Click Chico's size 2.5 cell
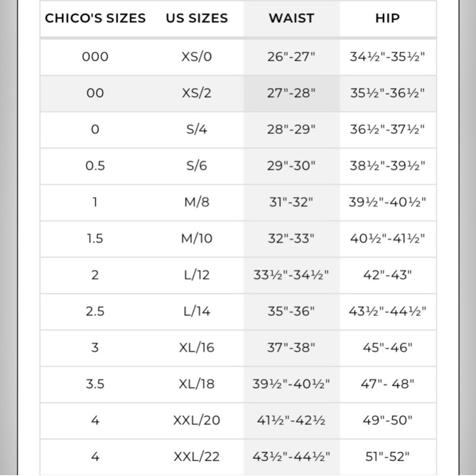This screenshot has width=476, height=476. (x=95, y=311)
